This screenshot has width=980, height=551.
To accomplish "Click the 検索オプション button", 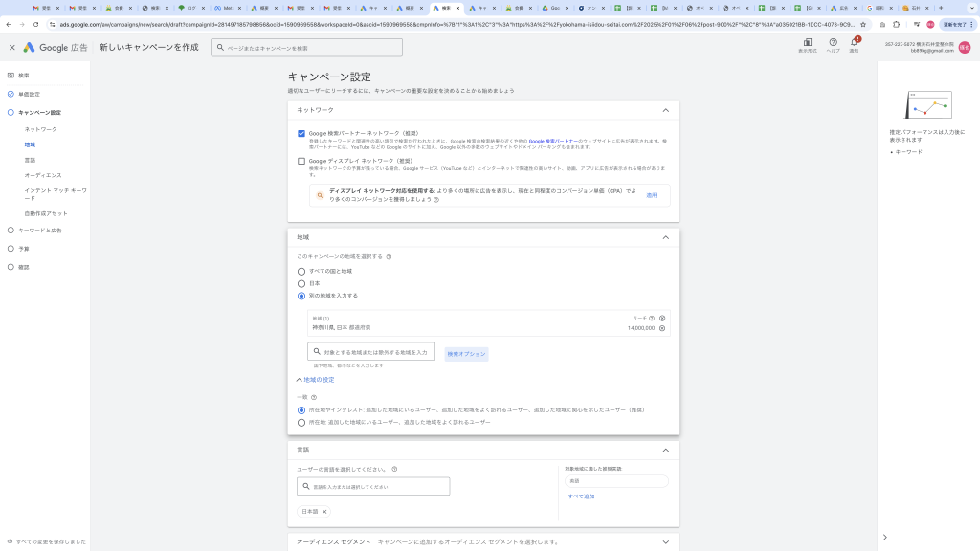I will [466, 354].
